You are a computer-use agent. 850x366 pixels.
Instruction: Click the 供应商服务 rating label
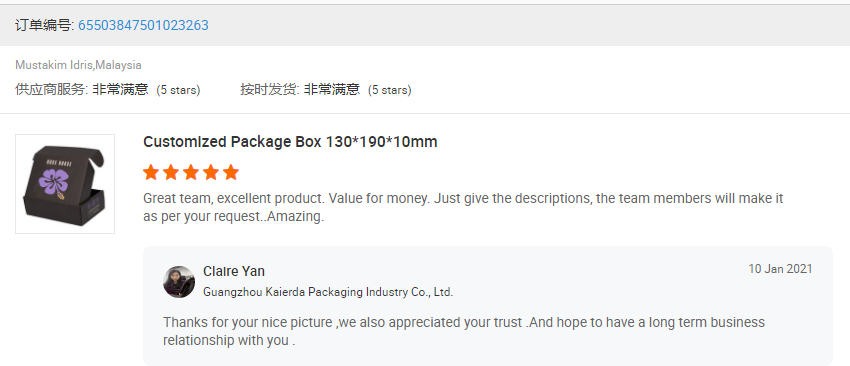pyautogui.click(x=51, y=89)
